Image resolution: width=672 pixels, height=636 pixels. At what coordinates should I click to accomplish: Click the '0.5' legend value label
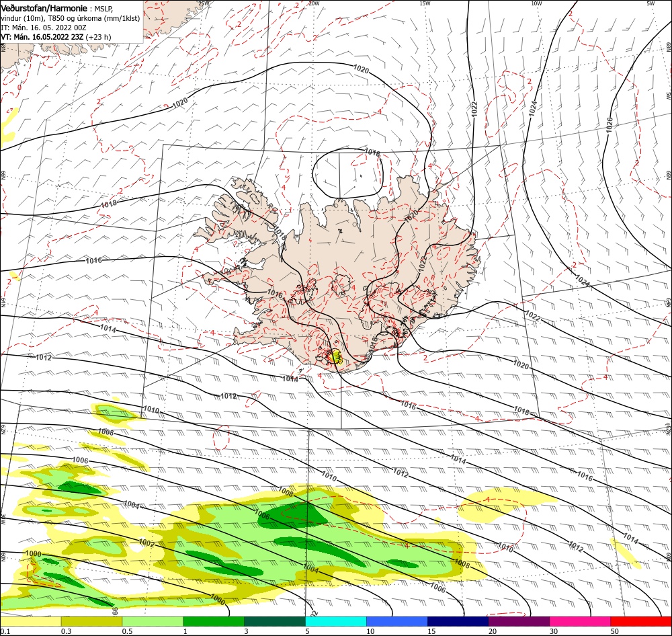point(127,631)
